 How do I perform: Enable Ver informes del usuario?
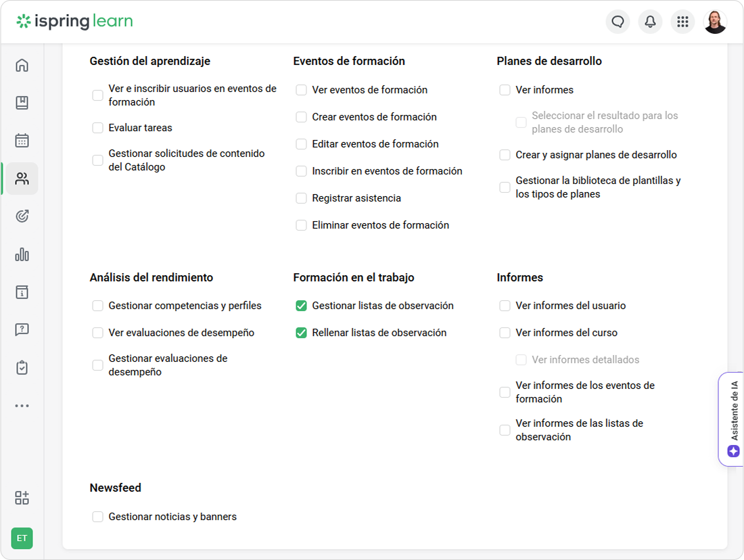(x=505, y=306)
